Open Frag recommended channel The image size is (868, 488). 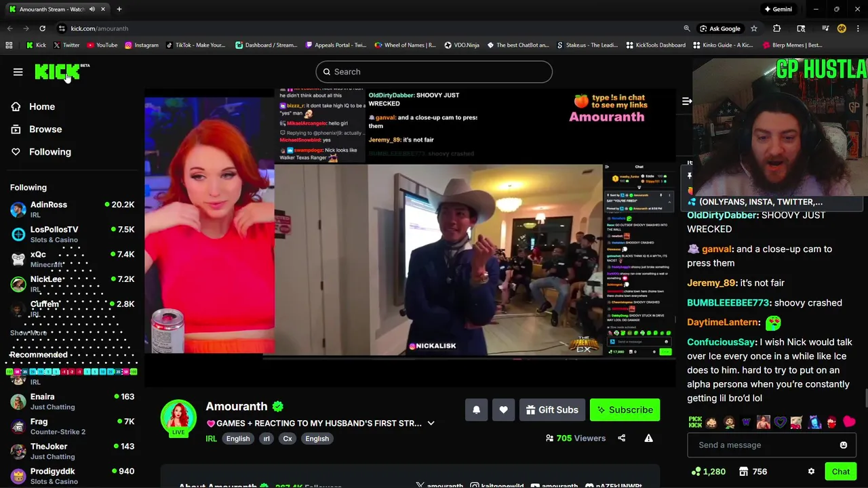click(72, 426)
